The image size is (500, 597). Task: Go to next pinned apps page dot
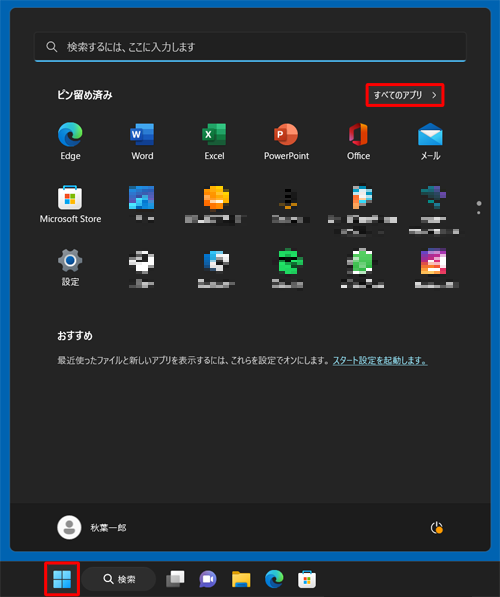(x=479, y=212)
